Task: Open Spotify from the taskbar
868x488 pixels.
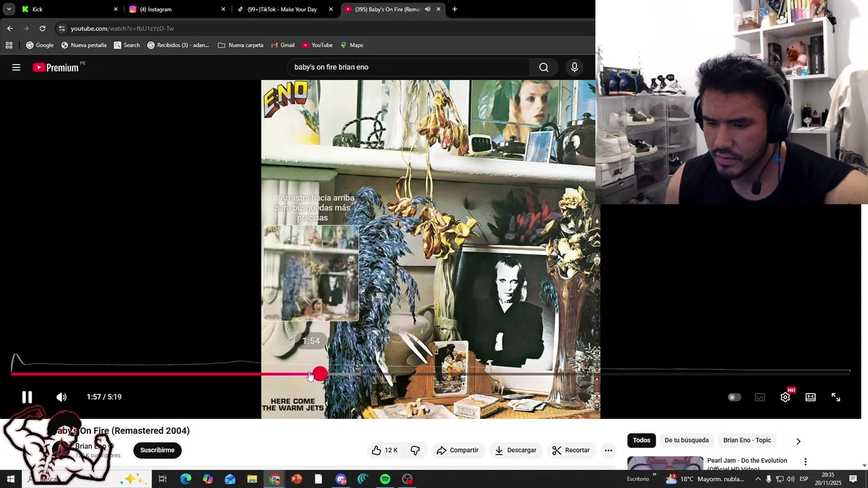Action: (x=385, y=479)
